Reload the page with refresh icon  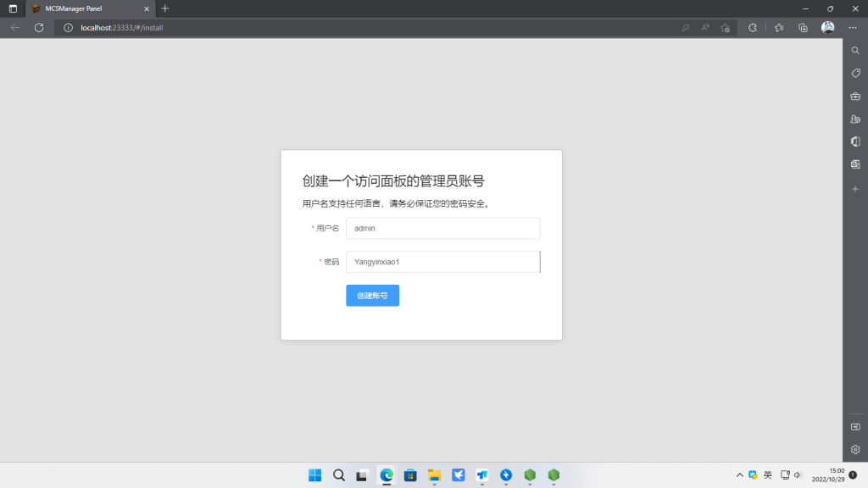(39, 28)
